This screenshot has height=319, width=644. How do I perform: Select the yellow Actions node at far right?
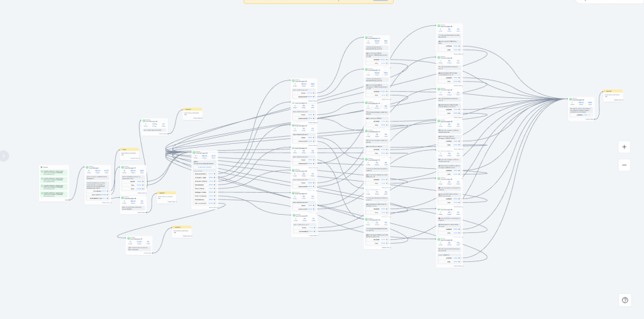pos(613,94)
